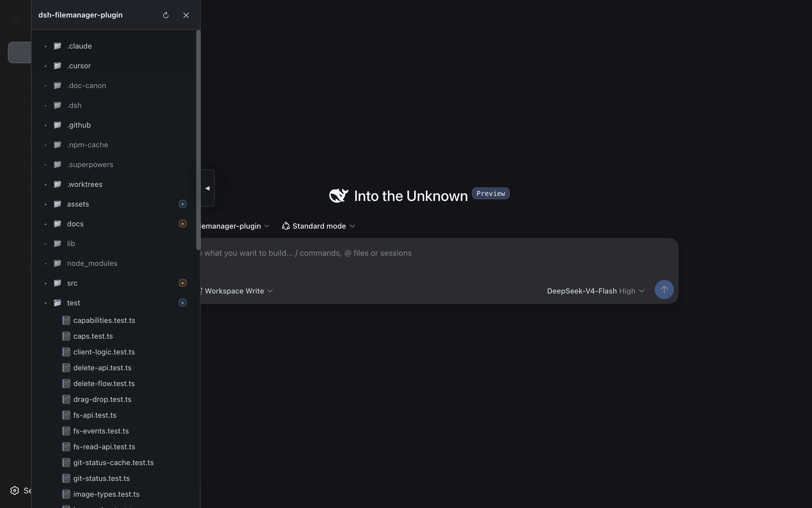Image resolution: width=812 pixels, height=508 pixels.
Task: Click the Into the Unknown heading
Action: 411,196
